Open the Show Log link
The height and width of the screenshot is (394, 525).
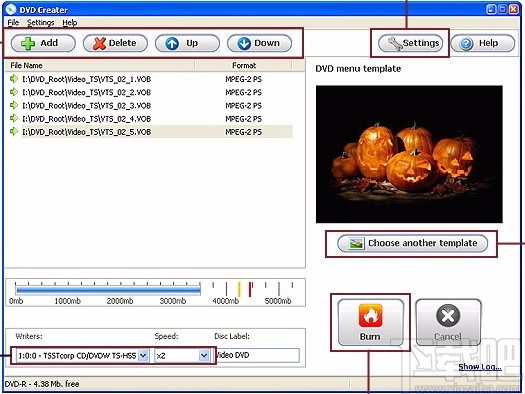point(480,367)
